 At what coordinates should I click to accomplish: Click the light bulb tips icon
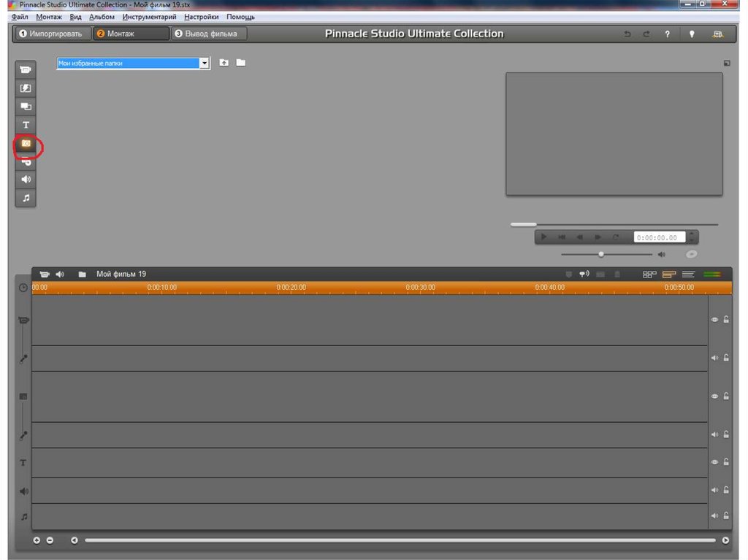click(692, 34)
